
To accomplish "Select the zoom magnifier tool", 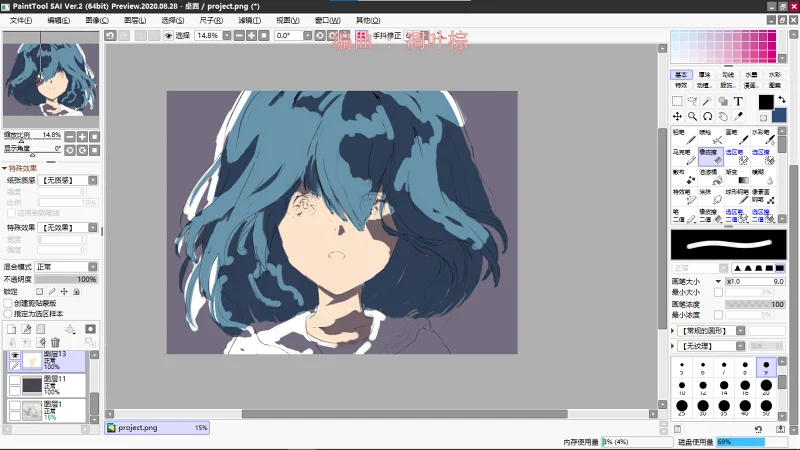I will click(x=692, y=116).
